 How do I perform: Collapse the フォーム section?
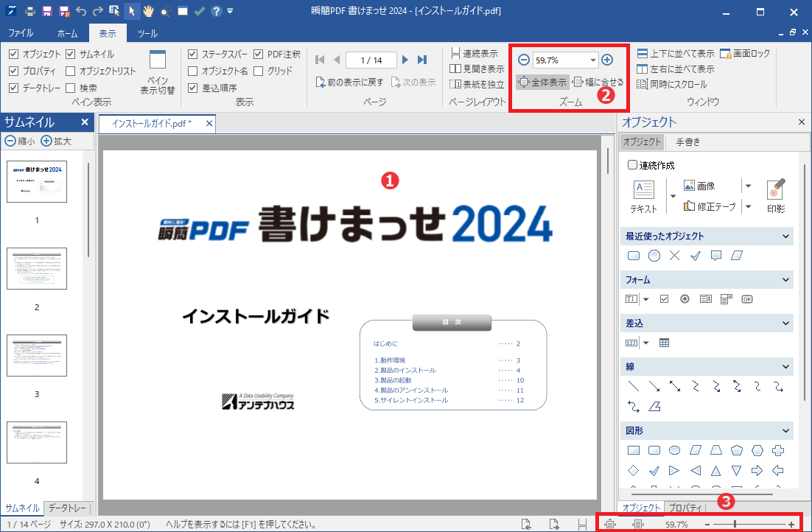(785, 280)
